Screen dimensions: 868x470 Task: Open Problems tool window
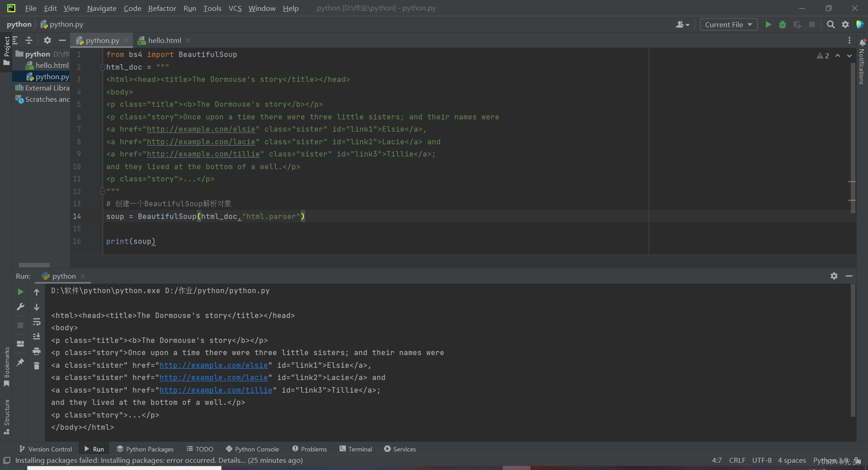310,449
